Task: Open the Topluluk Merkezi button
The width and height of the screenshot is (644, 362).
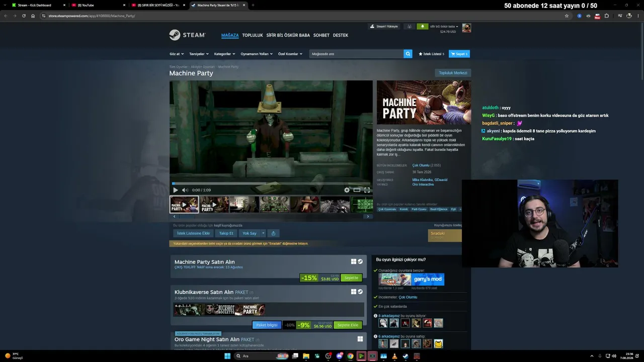Action: [453, 73]
